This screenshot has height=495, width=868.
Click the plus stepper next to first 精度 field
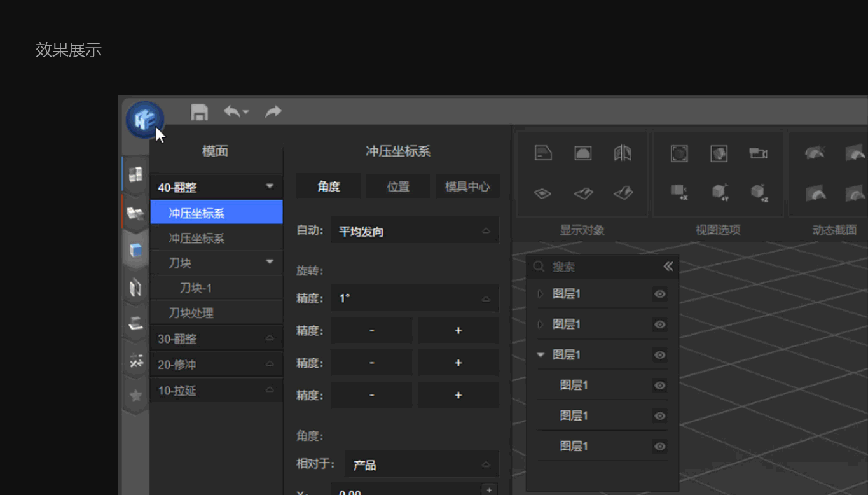[x=457, y=330]
